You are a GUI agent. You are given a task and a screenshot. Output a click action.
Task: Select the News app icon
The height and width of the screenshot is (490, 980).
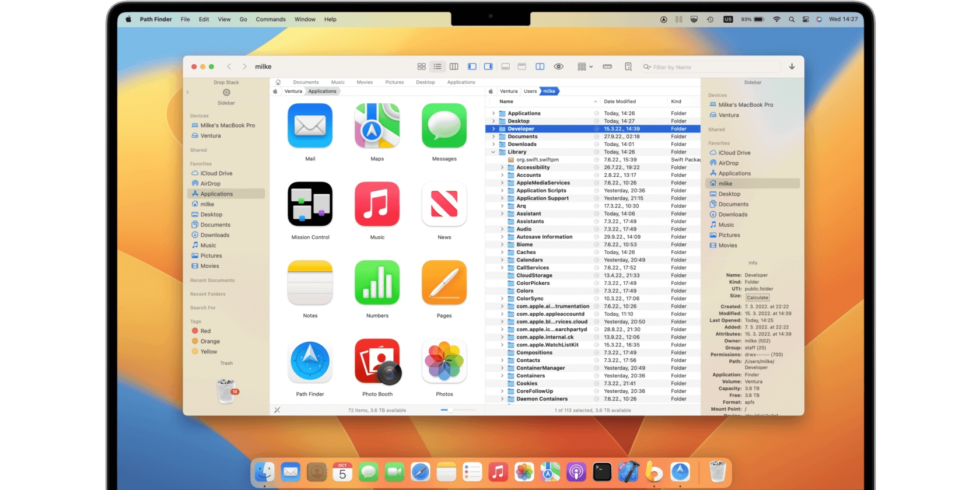444,204
